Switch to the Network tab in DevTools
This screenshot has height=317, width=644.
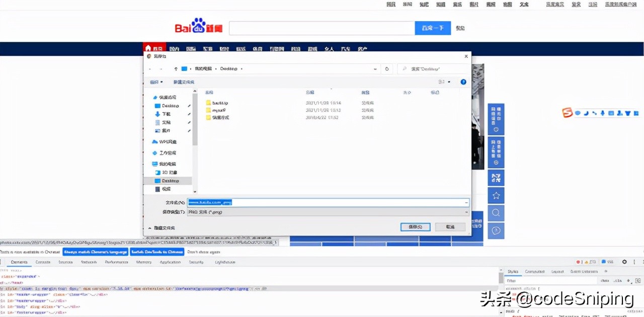pos(89,262)
